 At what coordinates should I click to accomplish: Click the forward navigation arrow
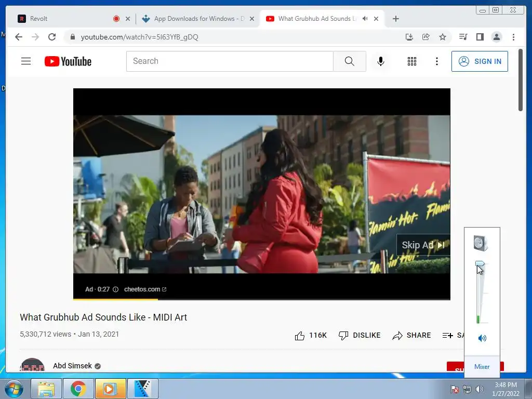[35, 37]
